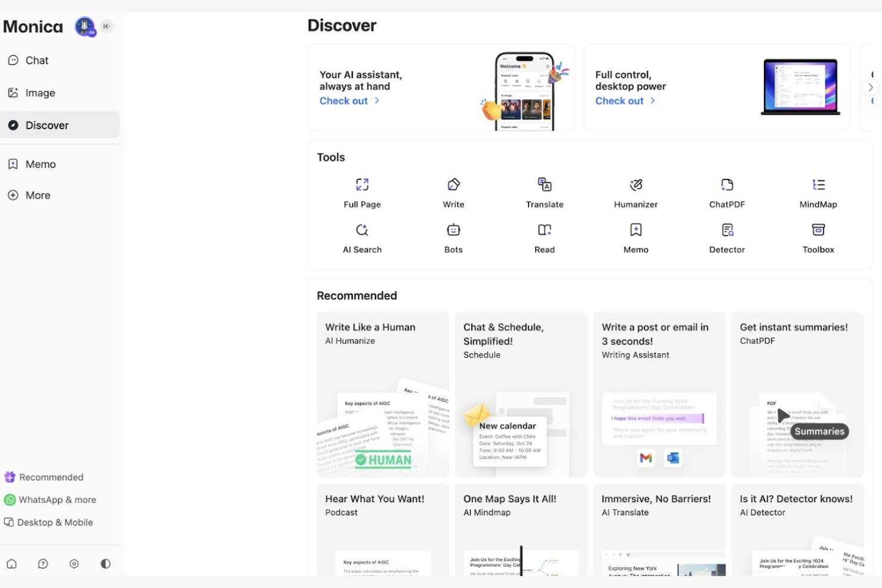
Task: Open the WhatsApp & more link
Action: click(x=57, y=499)
